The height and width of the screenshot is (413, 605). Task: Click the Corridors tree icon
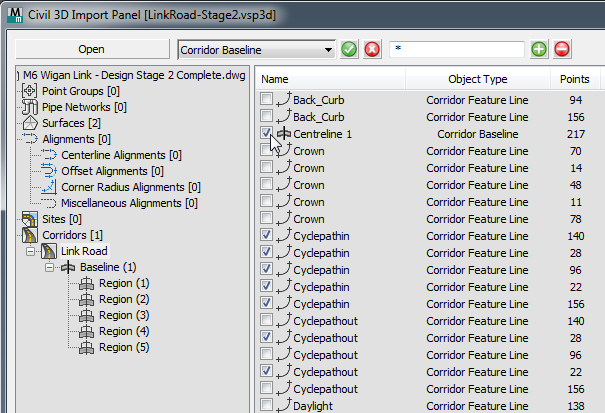coord(30,235)
